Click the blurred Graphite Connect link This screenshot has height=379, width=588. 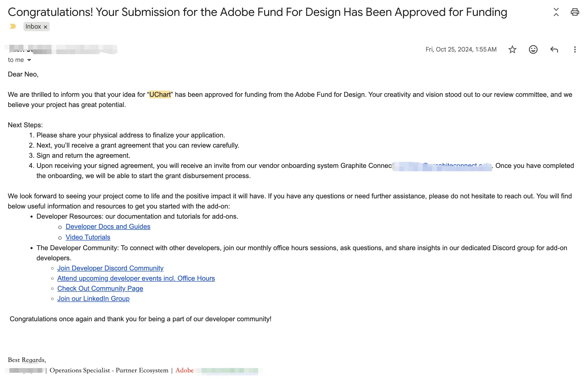(x=442, y=166)
